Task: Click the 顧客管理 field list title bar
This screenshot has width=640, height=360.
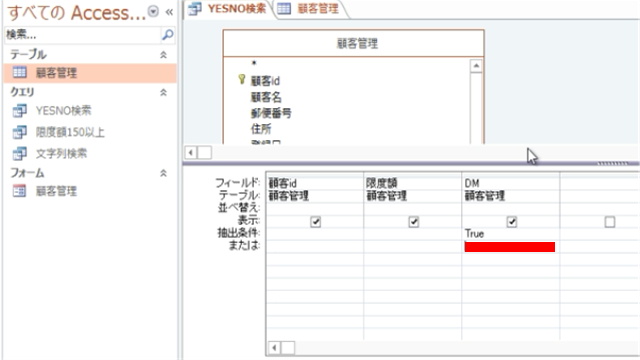Action: 353,43
